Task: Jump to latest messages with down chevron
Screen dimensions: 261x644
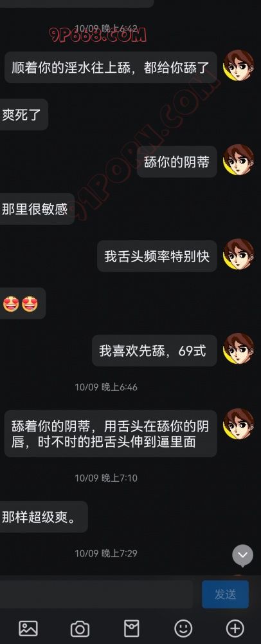Action: coord(242,556)
